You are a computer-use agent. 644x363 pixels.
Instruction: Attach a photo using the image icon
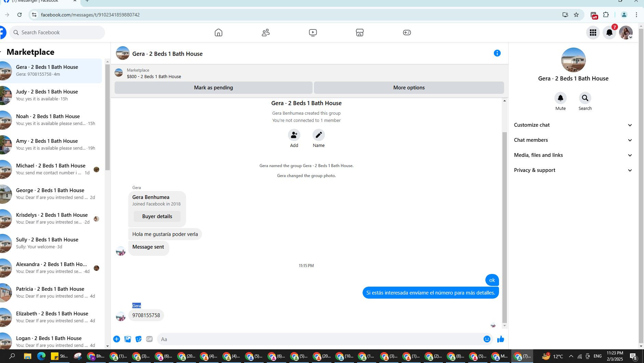point(128,339)
